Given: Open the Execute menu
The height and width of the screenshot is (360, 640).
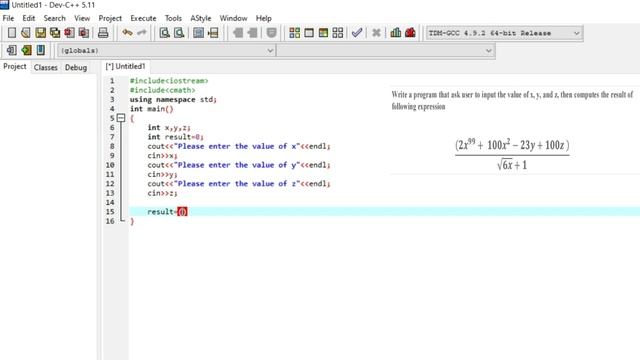Looking at the screenshot, I should point(143,18).
